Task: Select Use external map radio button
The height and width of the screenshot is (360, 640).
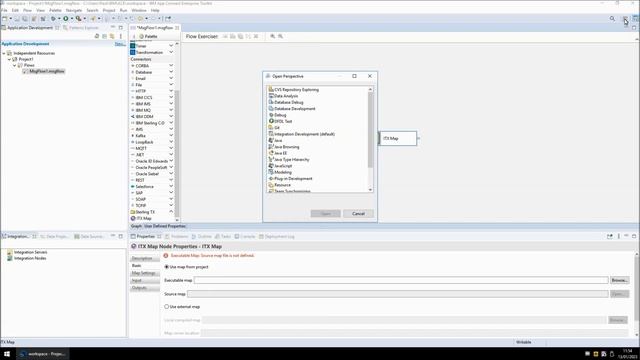Action: click(x=167, y=306)
